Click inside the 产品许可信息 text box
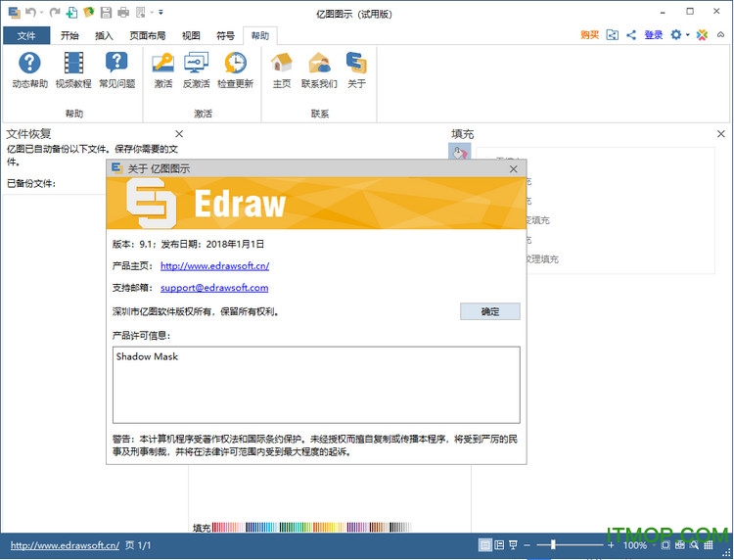Screen dimensions: 734x560 [x=316, y=385]
